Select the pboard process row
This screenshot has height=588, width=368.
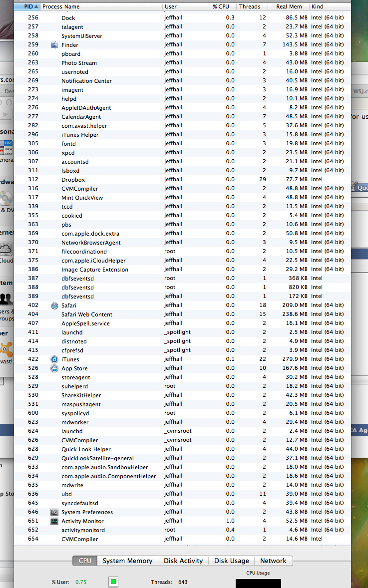182,54
